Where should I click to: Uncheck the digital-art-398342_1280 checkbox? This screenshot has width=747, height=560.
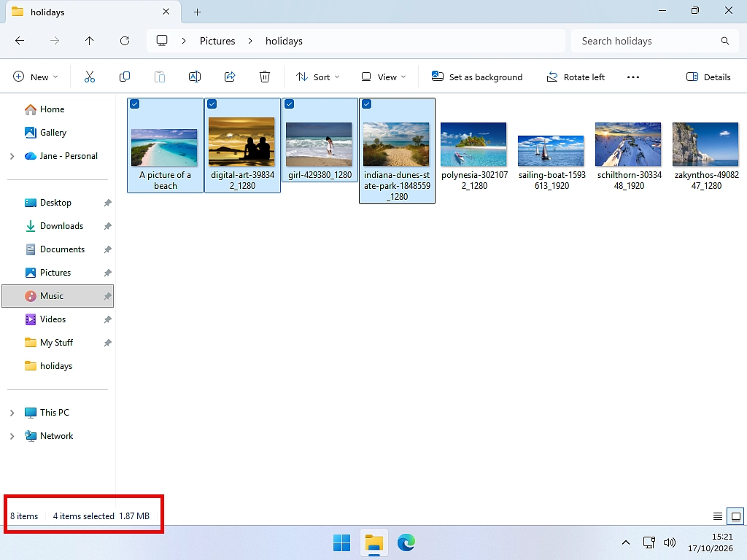(x=212, y=104)
